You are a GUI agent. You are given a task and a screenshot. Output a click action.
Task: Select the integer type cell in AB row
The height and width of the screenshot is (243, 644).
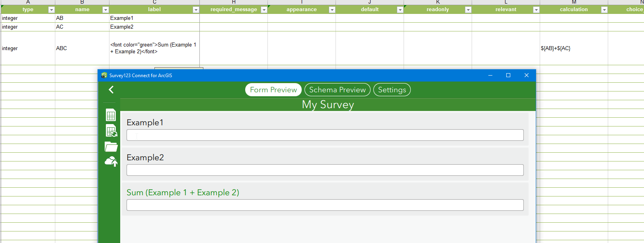[28, 18]
